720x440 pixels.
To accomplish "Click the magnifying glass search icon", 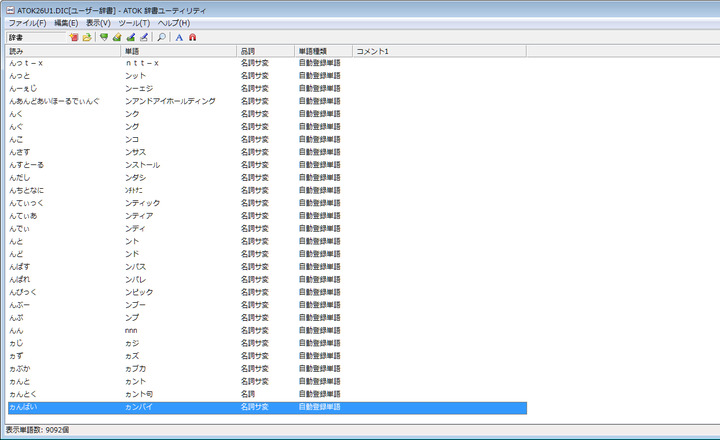I will coord(162,37).
